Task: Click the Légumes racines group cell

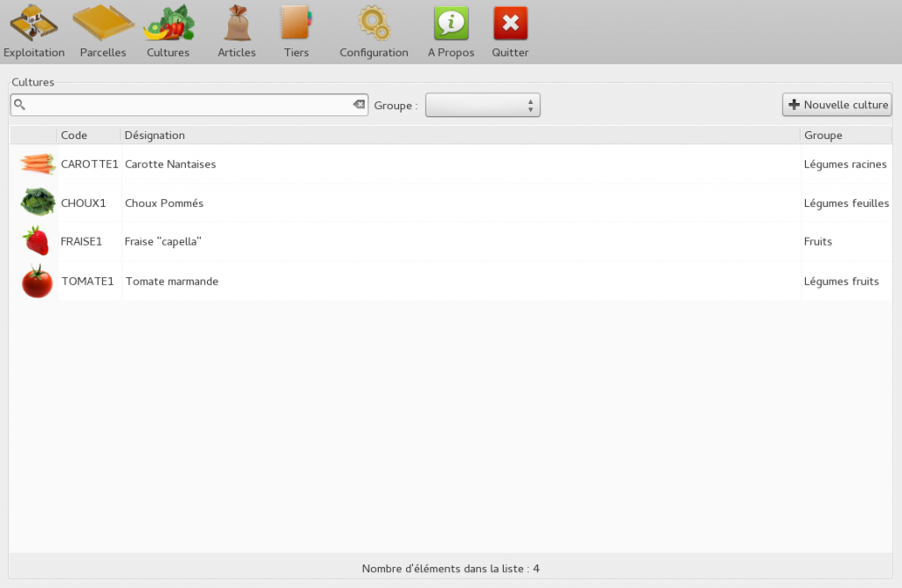Action: (845, 164)
